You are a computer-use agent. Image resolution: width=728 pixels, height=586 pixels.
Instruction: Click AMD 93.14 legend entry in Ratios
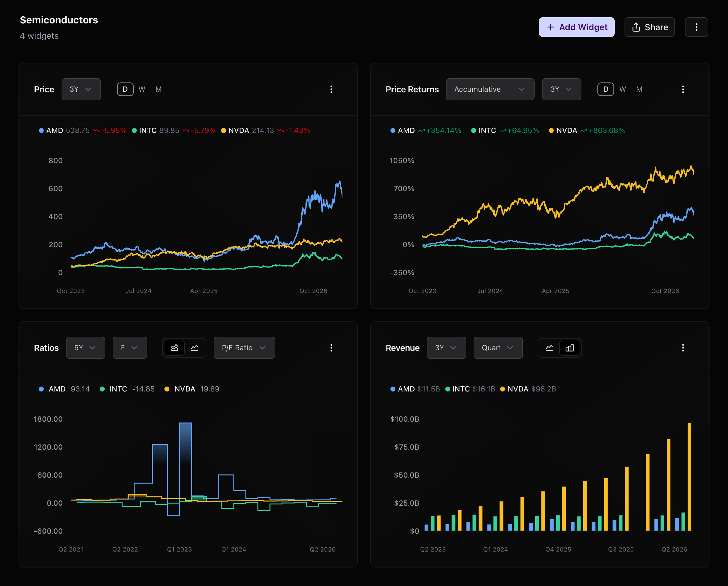(x=64, y=389)
